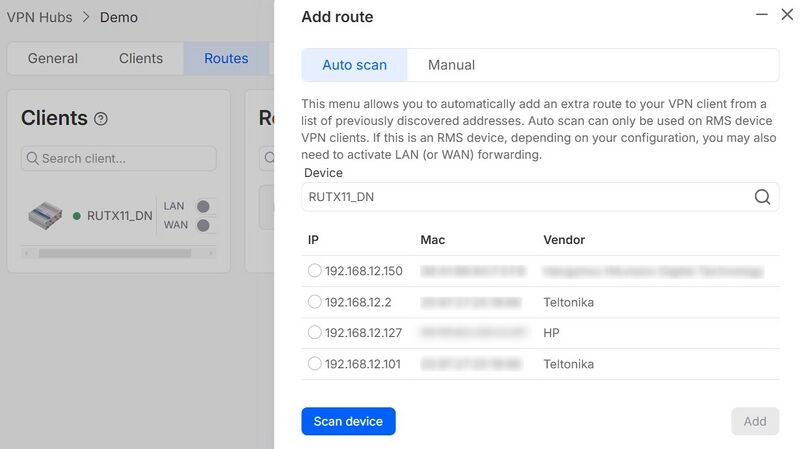
Task: Select the 192.168.12.150 radio button
Action: [315, 271]
